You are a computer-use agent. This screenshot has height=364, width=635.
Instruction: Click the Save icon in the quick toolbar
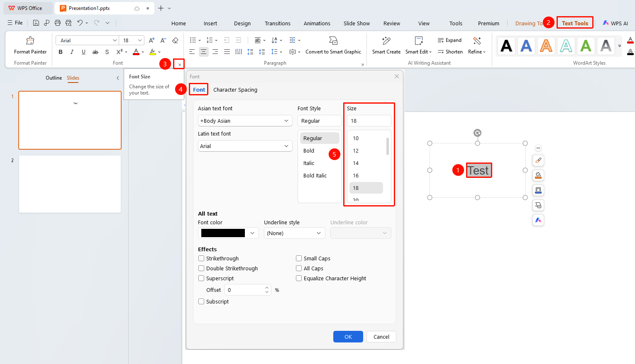point(36,23)
